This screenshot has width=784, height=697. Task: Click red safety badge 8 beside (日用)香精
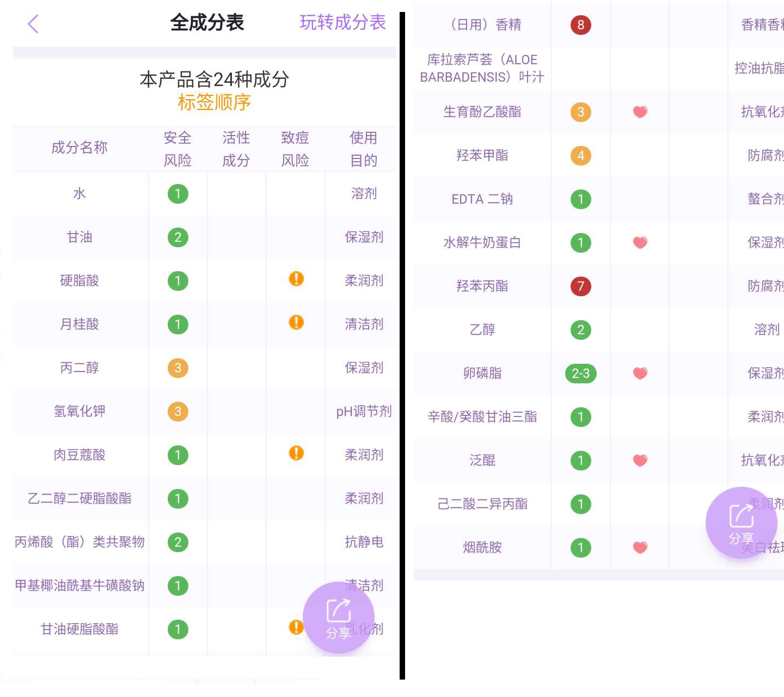[580, 25]
